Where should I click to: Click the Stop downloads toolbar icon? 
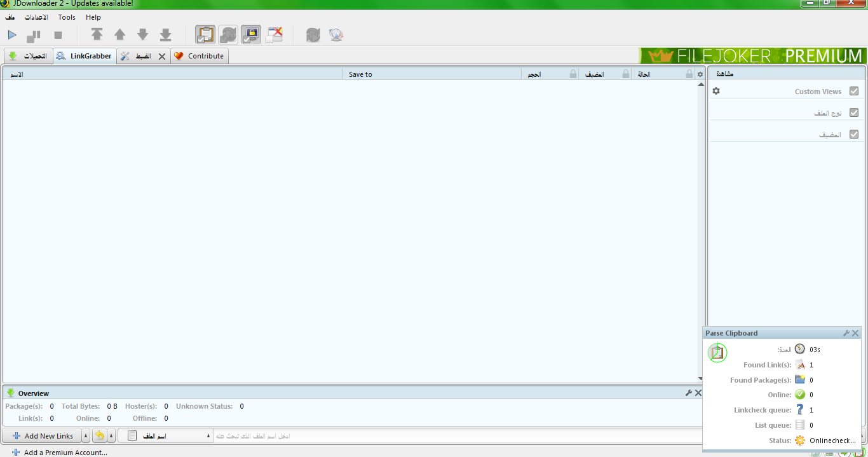tap(58, 35)
